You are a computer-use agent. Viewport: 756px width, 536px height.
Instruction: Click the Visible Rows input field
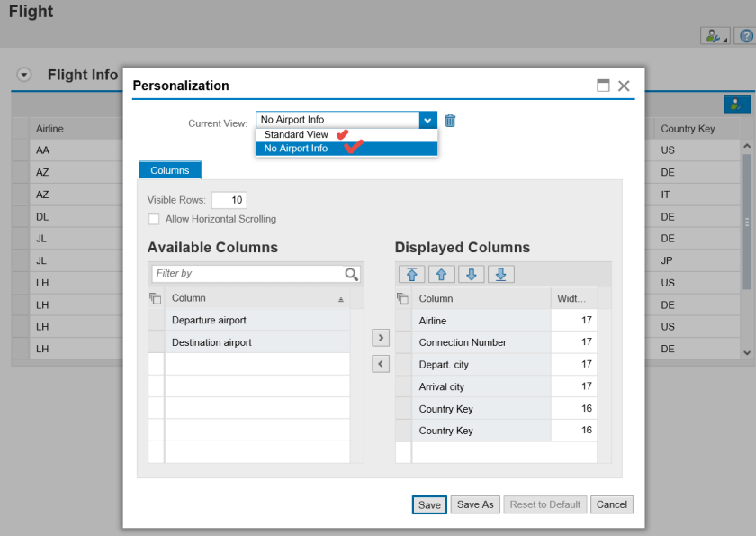coord(229,200)
